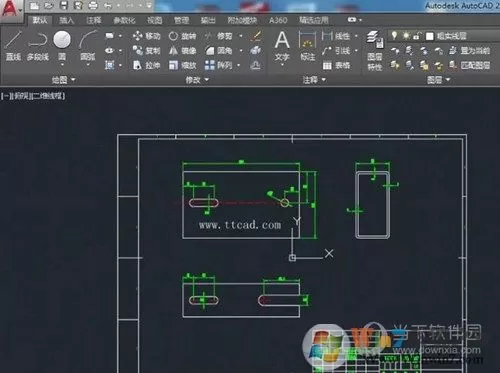
Task: Open the Fillet (圆角) dropdown arrow
Action: point(241,50)
